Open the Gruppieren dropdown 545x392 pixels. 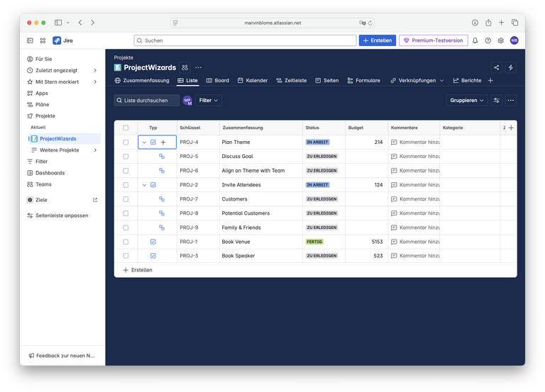pyautogui.click(x=467, y=101)
